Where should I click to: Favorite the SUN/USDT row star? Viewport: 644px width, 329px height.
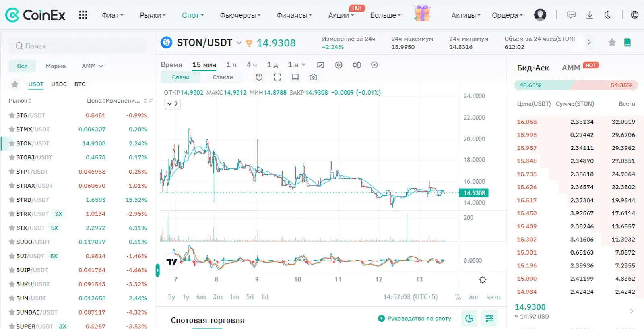[12, 298]
